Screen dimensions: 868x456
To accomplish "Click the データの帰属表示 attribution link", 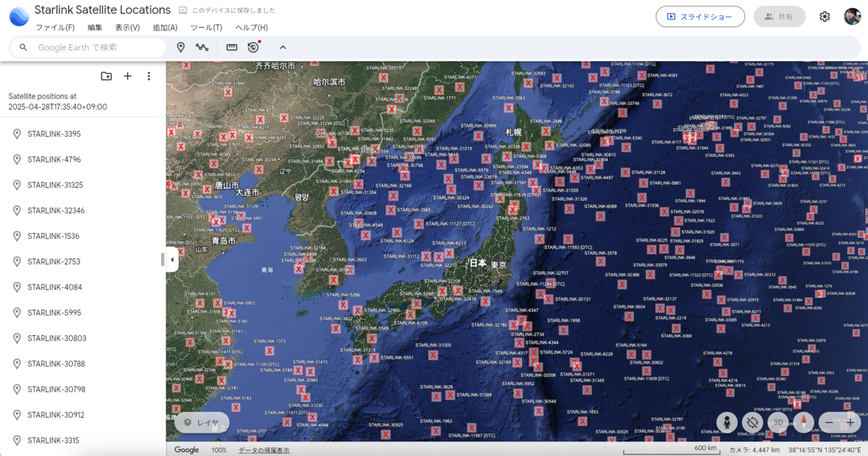I will [264, 449].
